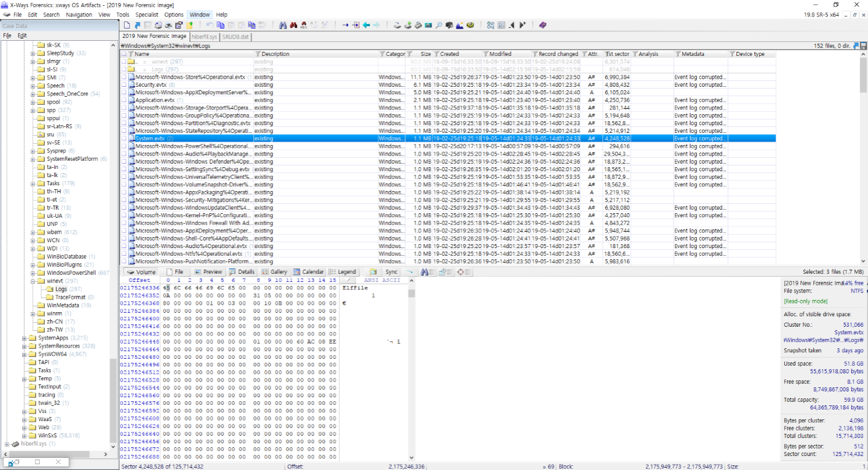This screenshot has height=470, width=868.
Task: Tick checkbox for Microsoft-Windows-Store%4Operational.evtx
Action: (x=124, y=77)
